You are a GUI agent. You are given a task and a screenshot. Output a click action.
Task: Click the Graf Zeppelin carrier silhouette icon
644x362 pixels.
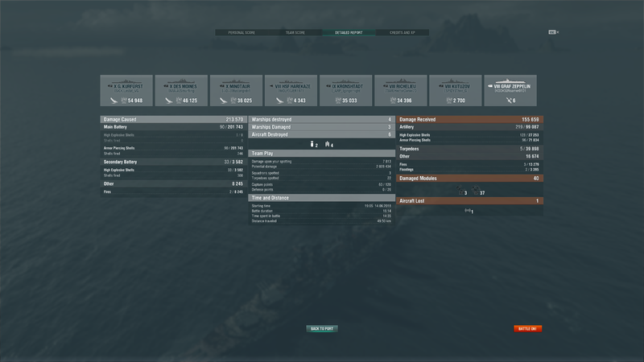click(x=510, y=81)
